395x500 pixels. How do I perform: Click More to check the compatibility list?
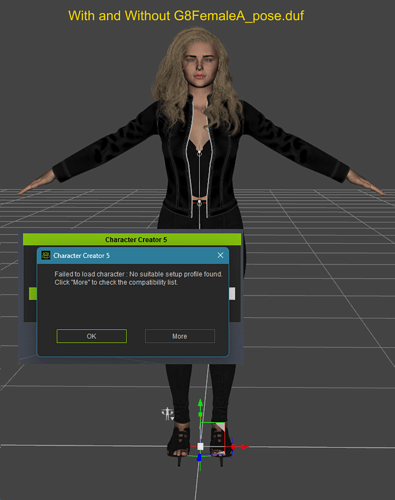tap(180, 336)
